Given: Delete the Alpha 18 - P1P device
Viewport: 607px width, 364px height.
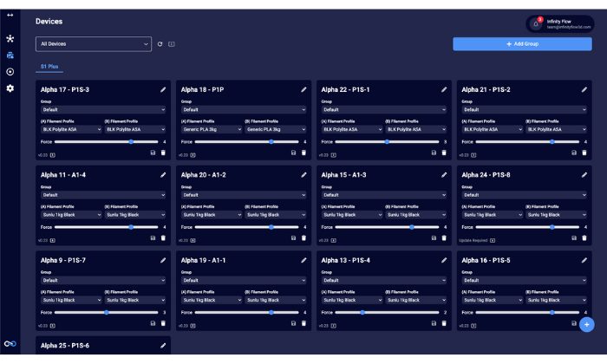Looking at the screenshot, I should pos(303,153).
